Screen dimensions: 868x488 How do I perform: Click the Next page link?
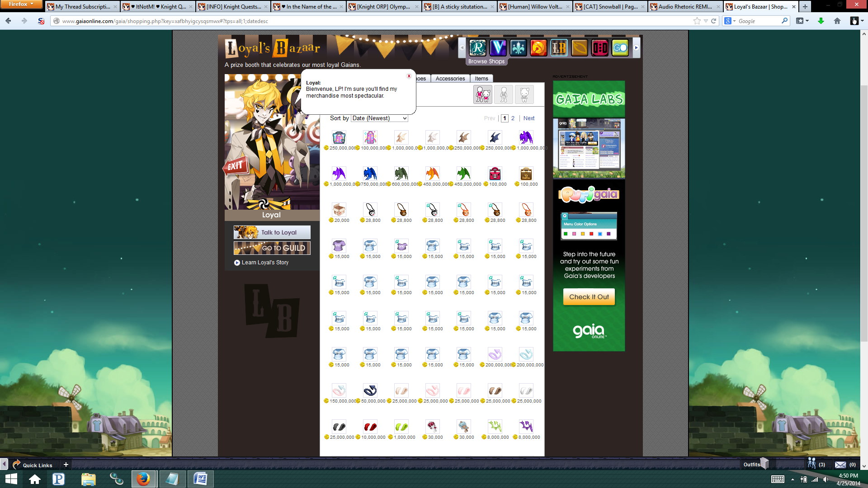tap(529, 118)
